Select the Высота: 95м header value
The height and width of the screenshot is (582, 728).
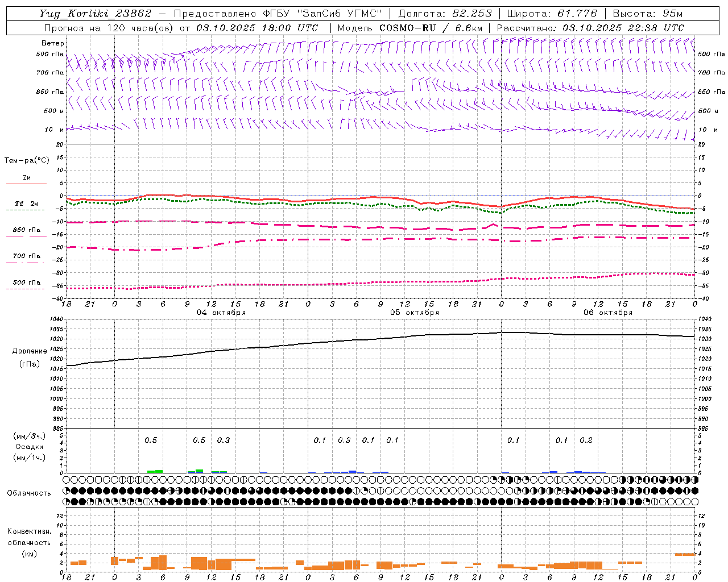648,14
